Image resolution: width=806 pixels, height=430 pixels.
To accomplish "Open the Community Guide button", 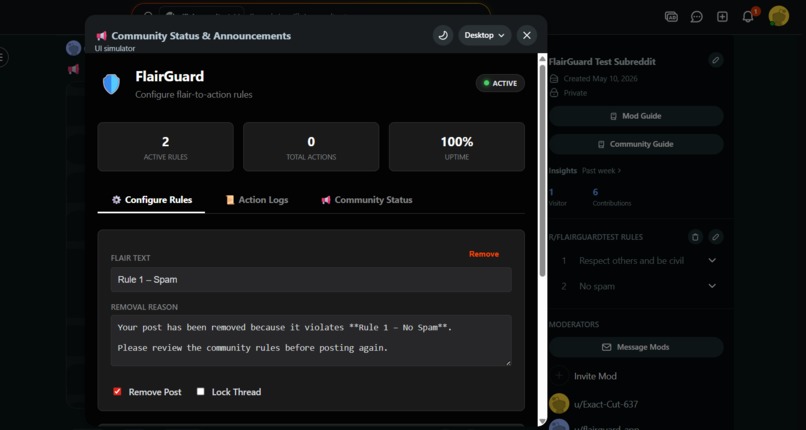I will pyautogui.click(x=636, y=144).
